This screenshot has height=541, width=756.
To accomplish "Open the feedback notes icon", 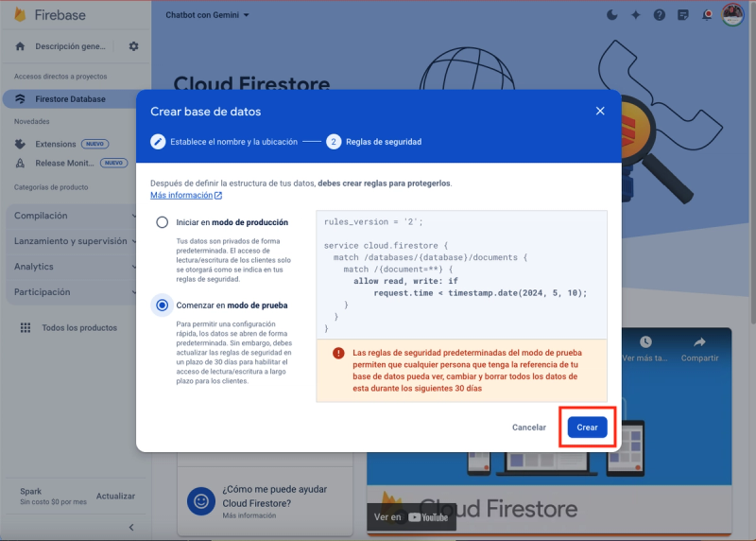I will [x=682, y=15].
